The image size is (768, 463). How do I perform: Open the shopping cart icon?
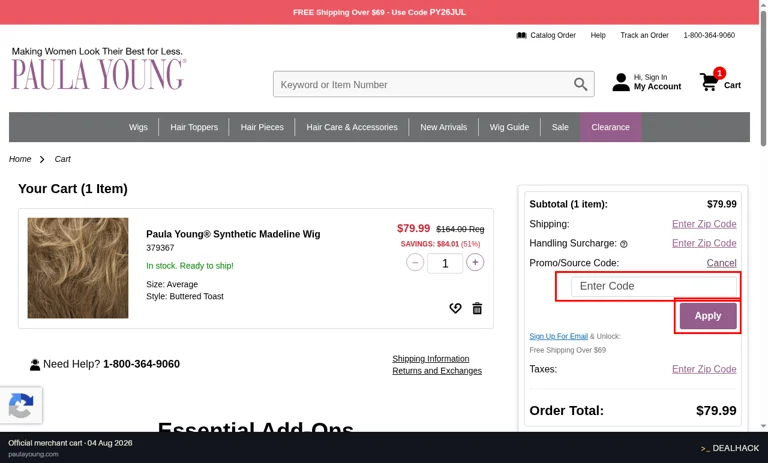708,81
